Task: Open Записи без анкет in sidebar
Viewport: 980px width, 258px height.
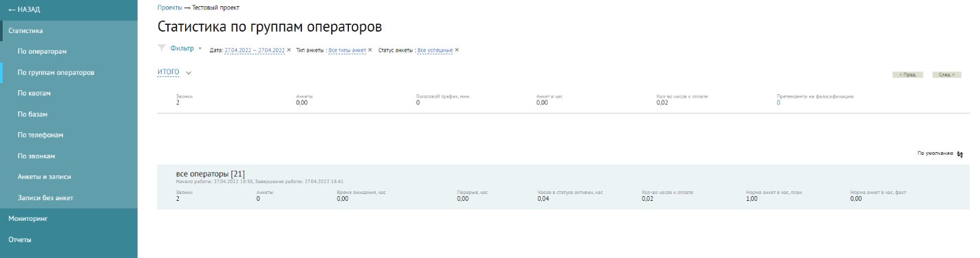Action: 69,198
